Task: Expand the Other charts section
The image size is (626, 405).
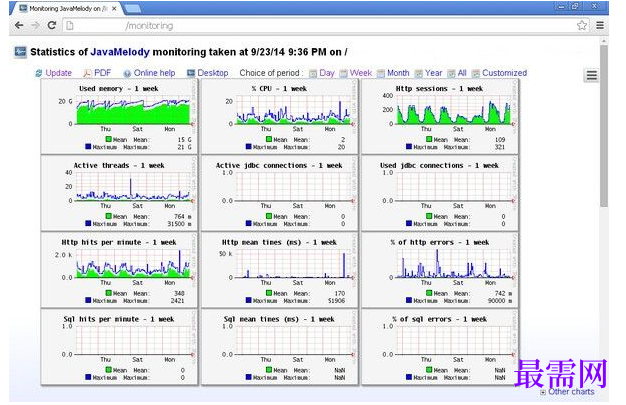Action: click(567, 392)
